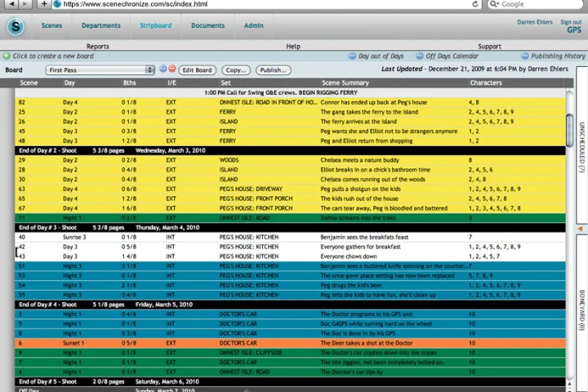Click the stripboard vertical scrollbar thumb
The width and height of the screenshot is (588, 392).
tap(570, 130)
